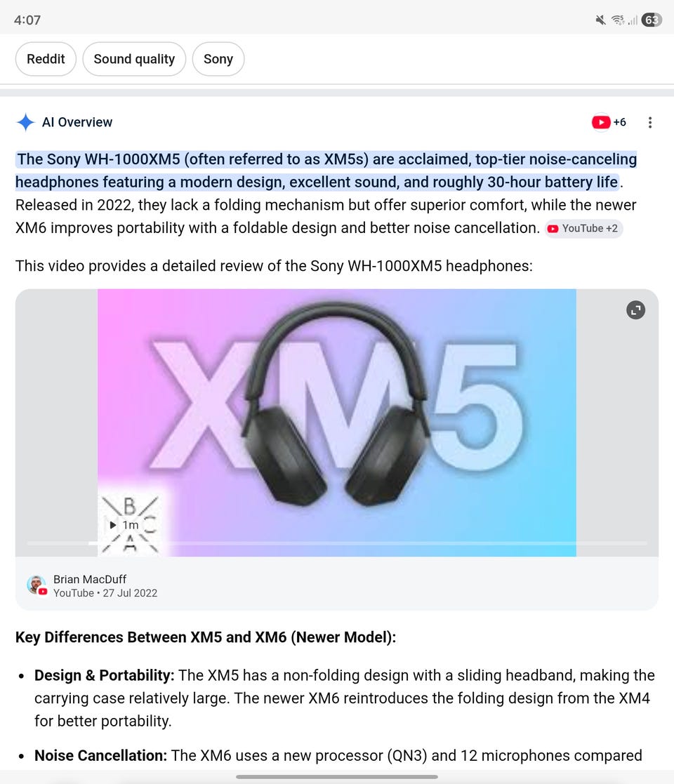Open Brian MacDuff channel name link
The width and height of the screenshot is (674, 784).
click(x=90, y=579)
